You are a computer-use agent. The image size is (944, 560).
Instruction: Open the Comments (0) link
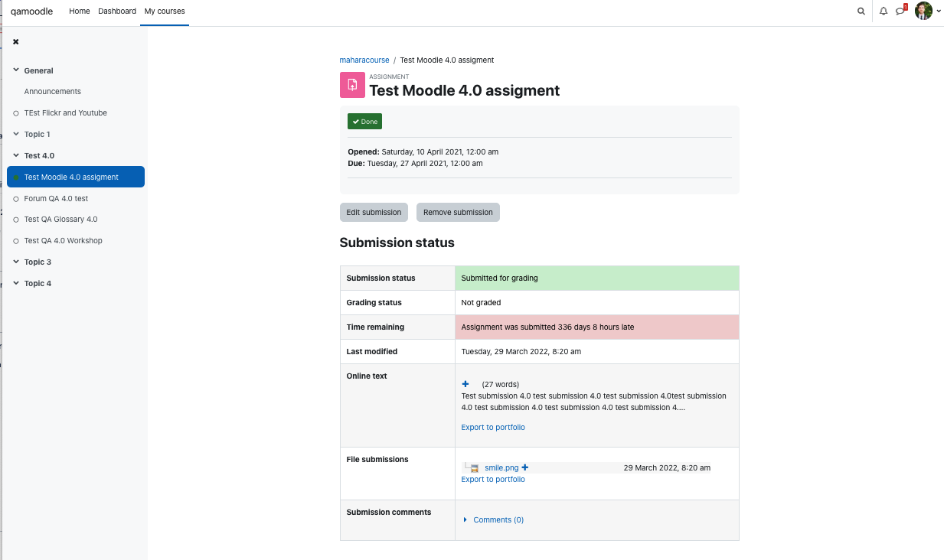point(498,520)
